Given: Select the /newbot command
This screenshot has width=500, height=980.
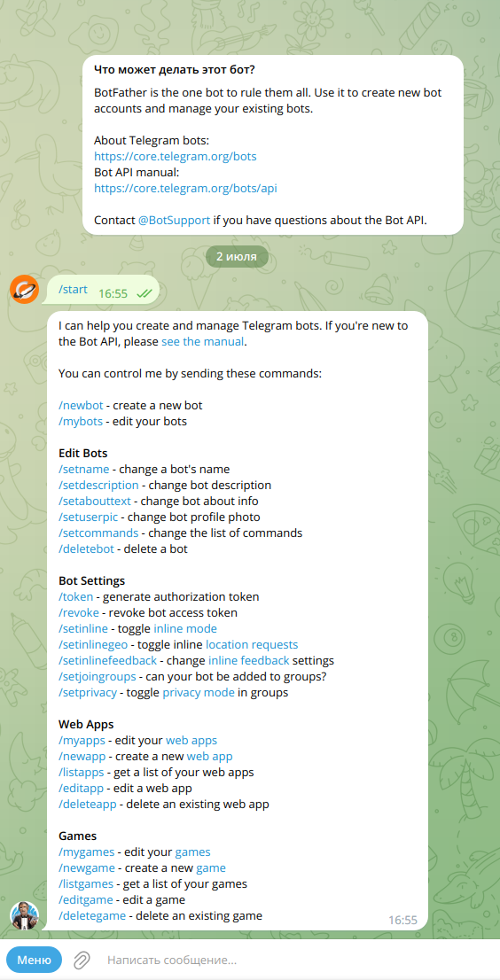Looking at the screenshot, I should click(x=81, y=406).
